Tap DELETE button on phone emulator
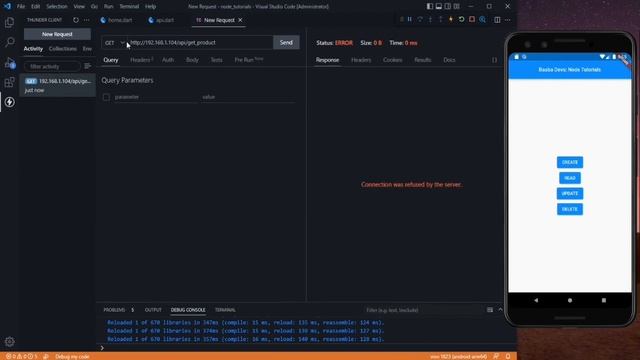This screenshot has height=360, width=640. coord(570,209)
